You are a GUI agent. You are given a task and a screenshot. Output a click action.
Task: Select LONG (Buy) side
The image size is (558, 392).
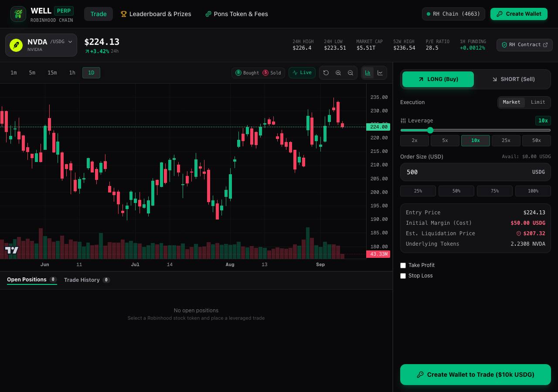pos(438,79)
